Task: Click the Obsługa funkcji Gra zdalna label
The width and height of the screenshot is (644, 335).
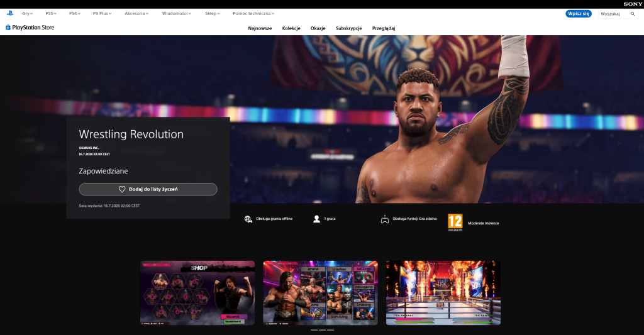Action: (x=414, y=219)
